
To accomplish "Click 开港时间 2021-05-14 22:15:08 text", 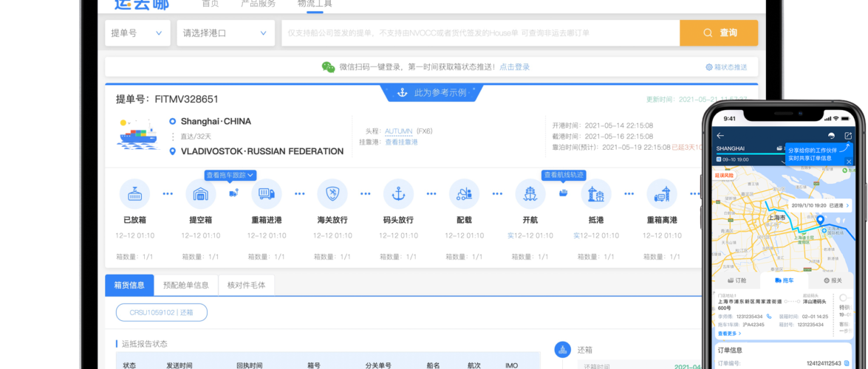I will click(602, 125).
